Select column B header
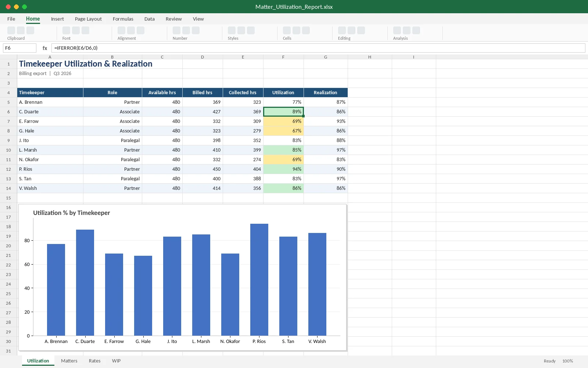This screenshot has width=588, height=368. coord(112,57)
